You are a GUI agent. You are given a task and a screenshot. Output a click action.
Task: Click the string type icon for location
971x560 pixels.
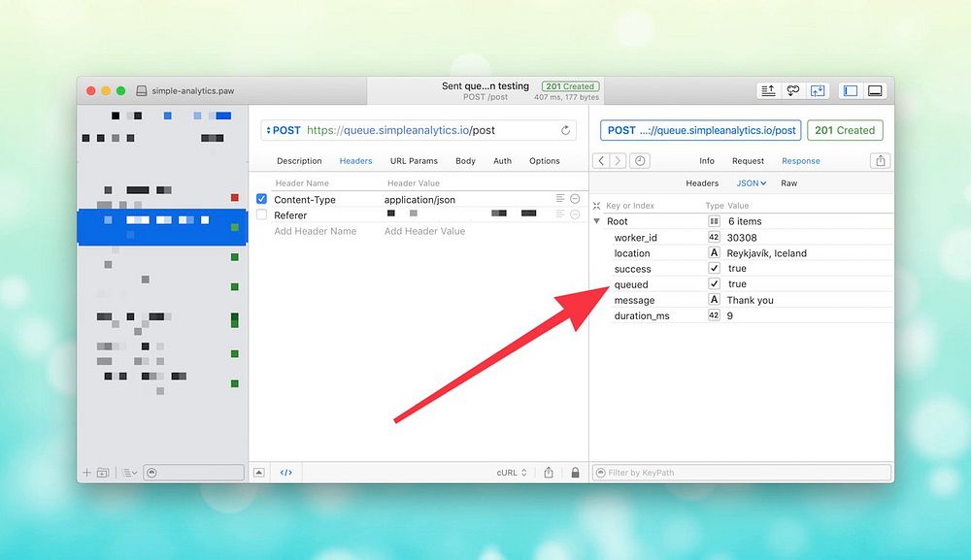point(714,252)
